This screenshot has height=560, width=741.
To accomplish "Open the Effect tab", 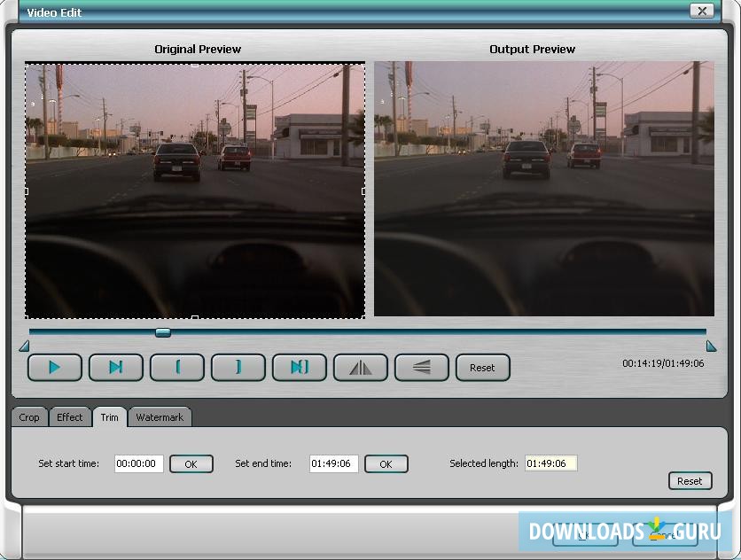I will tap(69, 417).
